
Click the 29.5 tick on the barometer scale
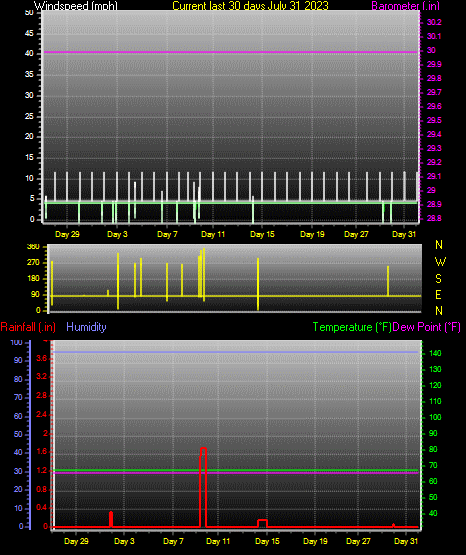click(x=434, y=120)
